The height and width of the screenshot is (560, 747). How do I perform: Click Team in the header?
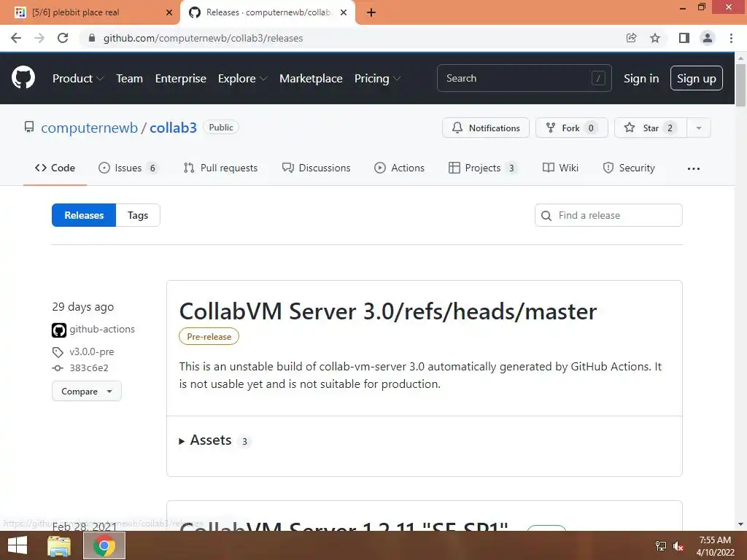tap(130, 79)
